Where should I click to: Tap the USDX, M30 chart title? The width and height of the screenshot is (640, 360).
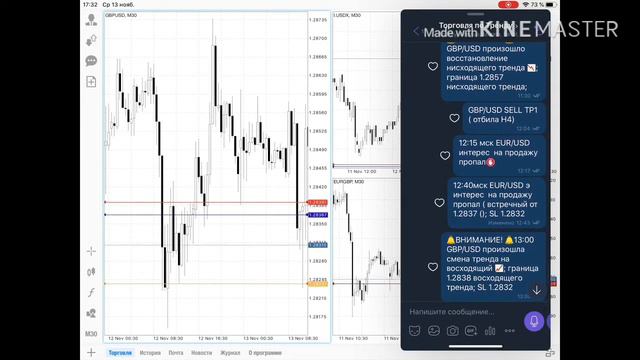(347, 15)
